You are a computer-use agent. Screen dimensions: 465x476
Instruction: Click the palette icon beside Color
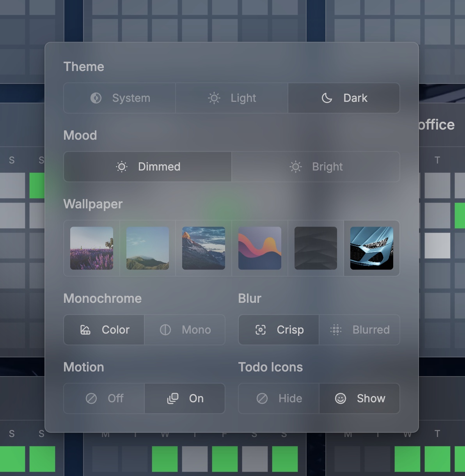85,330
